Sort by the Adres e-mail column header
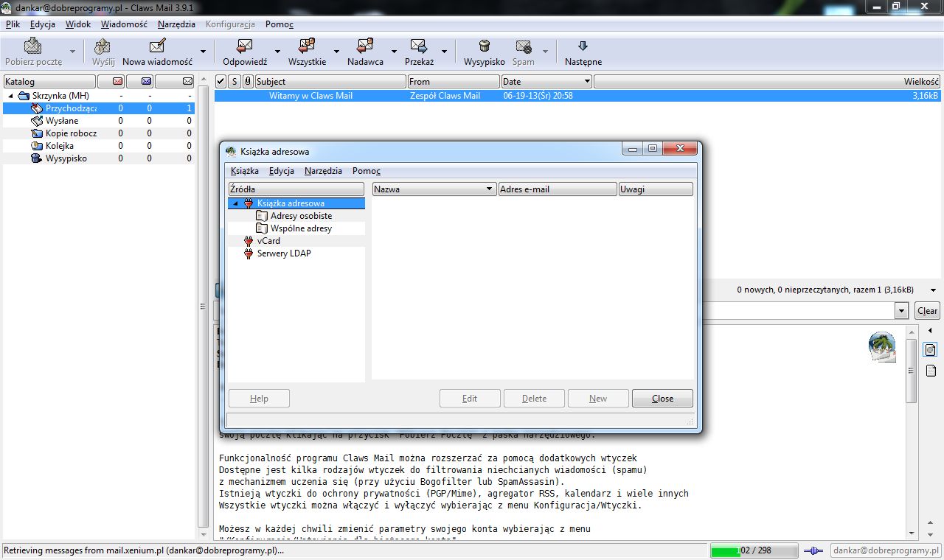Viewport: 944px width, 560px height. [x=558, y=189]
